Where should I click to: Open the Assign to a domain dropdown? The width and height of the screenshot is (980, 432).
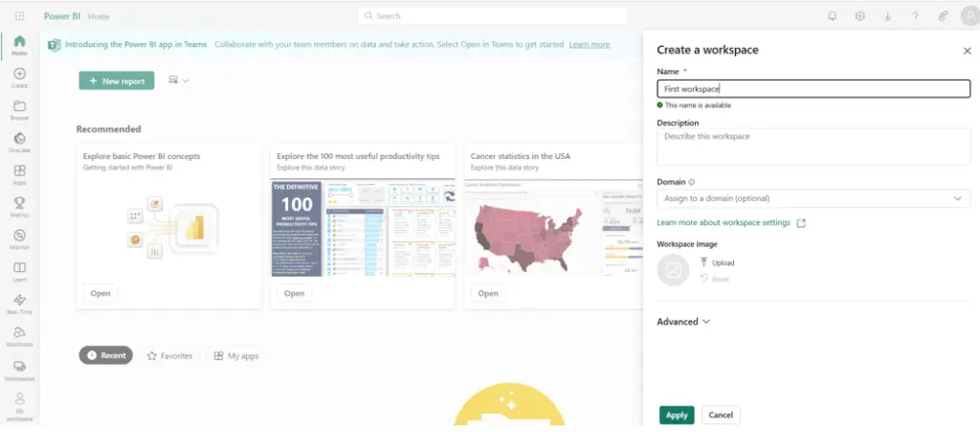tap(813, 198)
